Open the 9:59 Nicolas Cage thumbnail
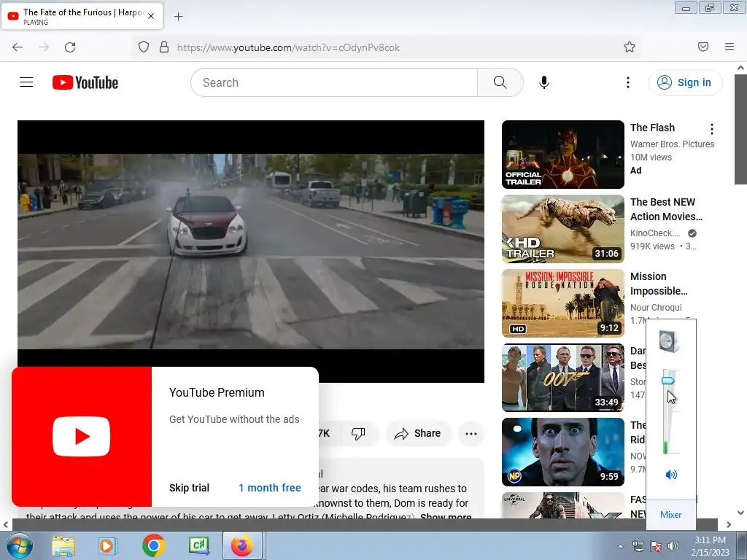Screen dimensions: 747x560 [563, 452]
